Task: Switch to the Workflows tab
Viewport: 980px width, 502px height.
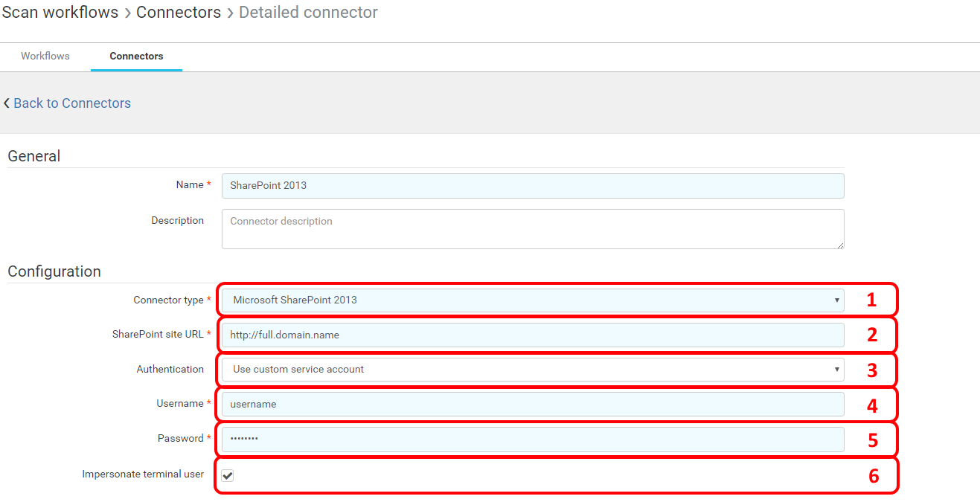Action: (x=45, y=57)
